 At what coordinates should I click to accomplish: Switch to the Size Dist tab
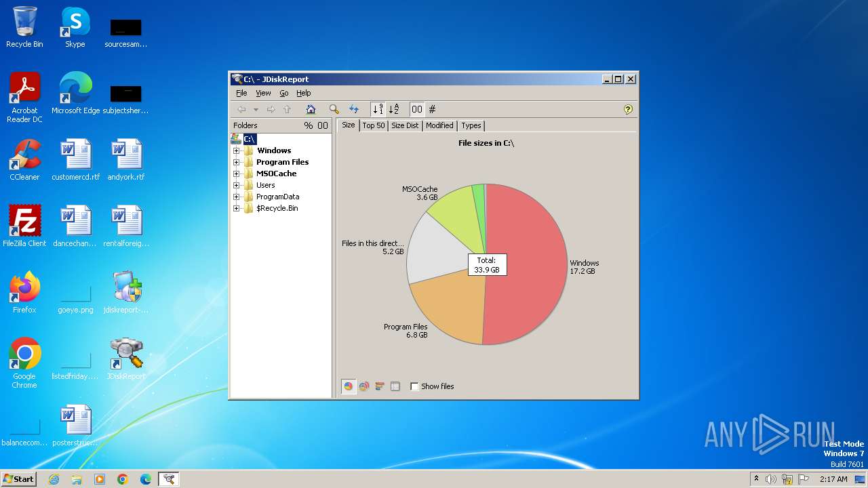pyautogui.click(x=405, y=125)
